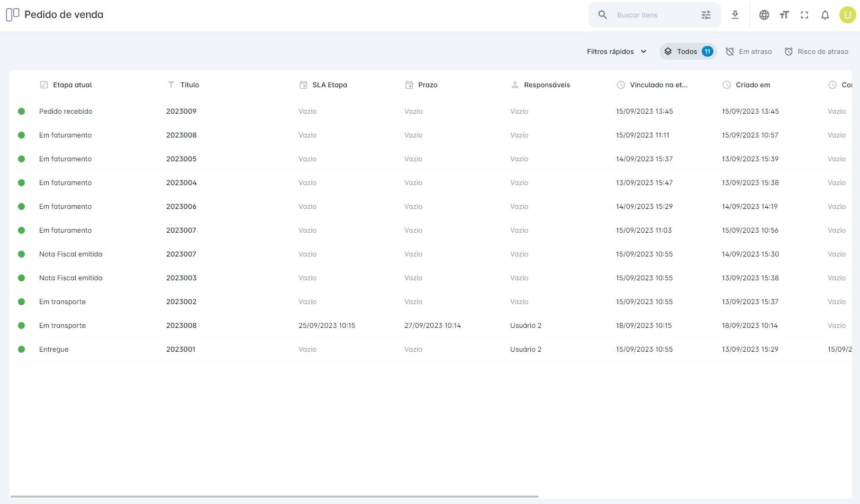
Task: Open the language globe icon
Action: click(764, 15)
